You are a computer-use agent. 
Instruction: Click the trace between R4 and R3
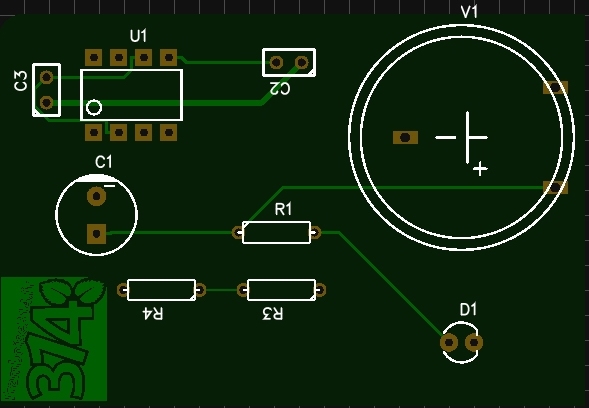click(222, 290)
